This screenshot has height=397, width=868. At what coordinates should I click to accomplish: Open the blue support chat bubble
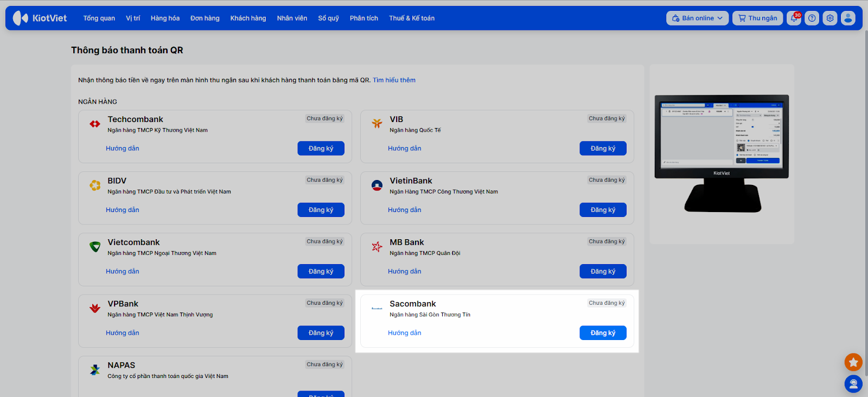coord(853,384)
